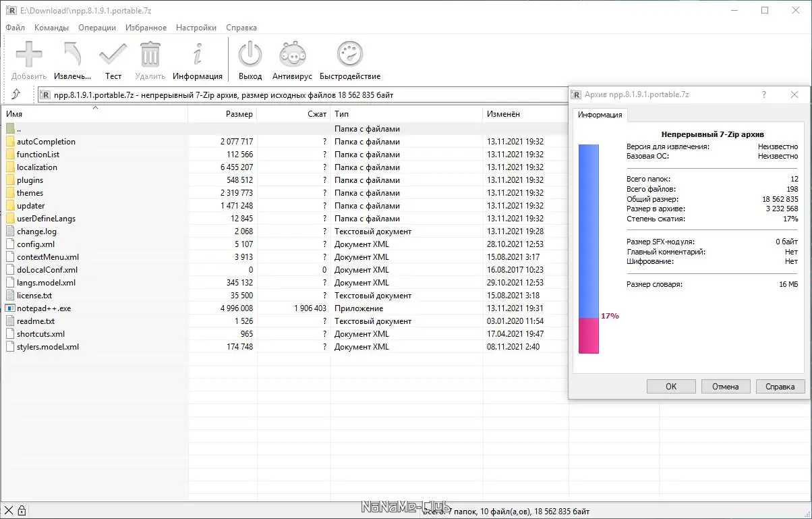
Task: Select stylers.model.xml file row
Action: [x=285, y=347]
